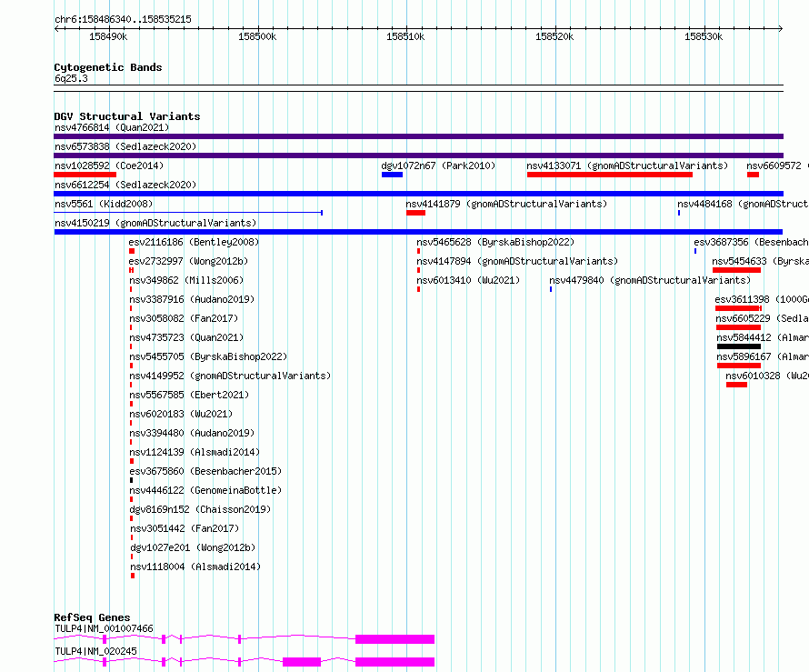The height and width of the screenshot is (672, 809).
Task: Click the nsv5561 (Kidd2008) thin blue line
Action: [188, 213]
